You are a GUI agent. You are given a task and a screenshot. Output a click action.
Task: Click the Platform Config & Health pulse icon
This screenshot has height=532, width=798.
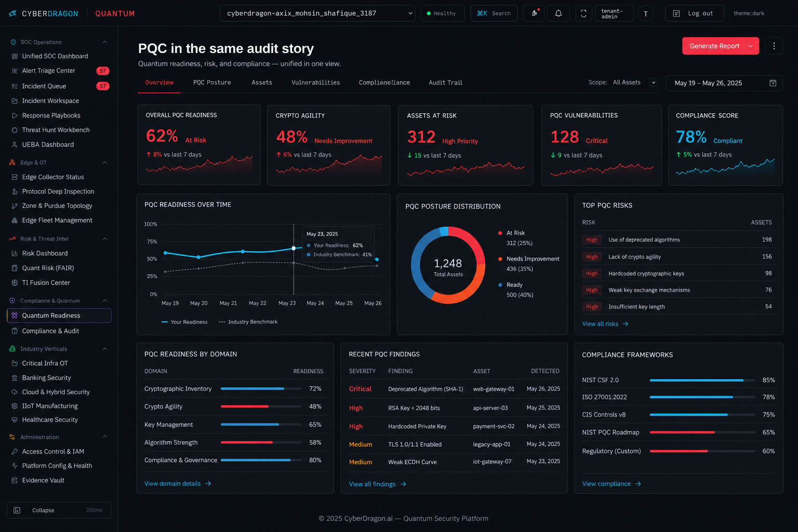tap(15, 466)
